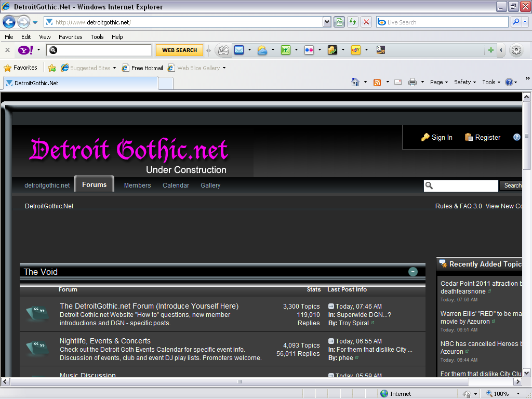Close the Yahoo toolbar with the X
Viewport: 532px width, 399px height.
click(7, 50)
